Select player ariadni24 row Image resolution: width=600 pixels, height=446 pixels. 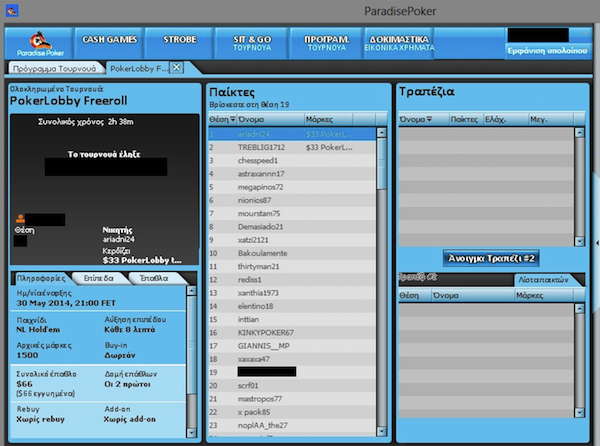tap(292, 134)
